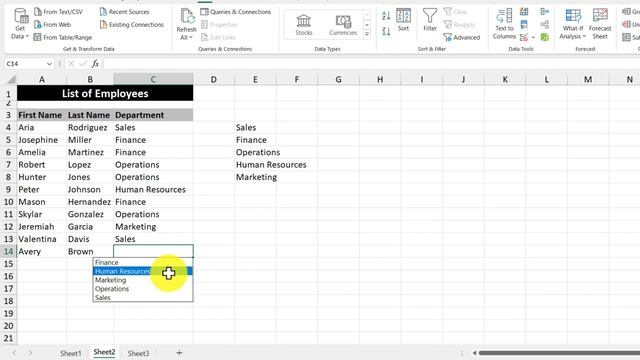Click the Consolidate icon
Image resolution: width=640 pixels, height=360 pixels.
click(544, 12)
